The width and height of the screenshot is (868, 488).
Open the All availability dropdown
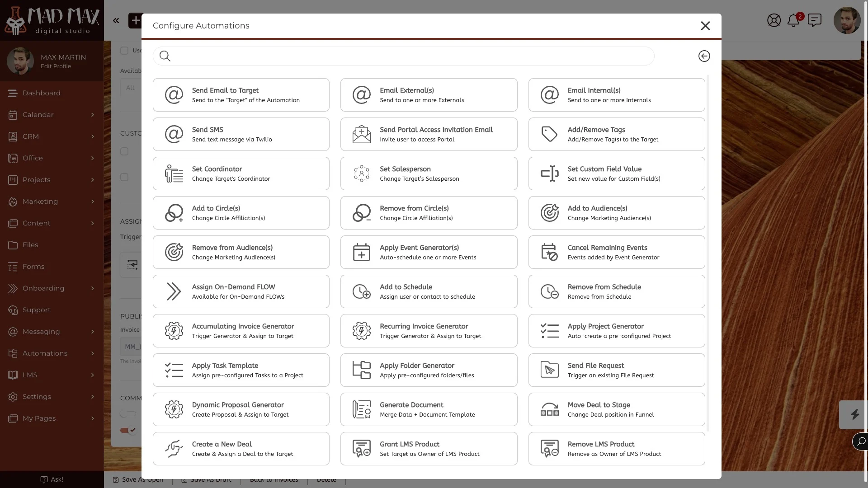[131, 88]
